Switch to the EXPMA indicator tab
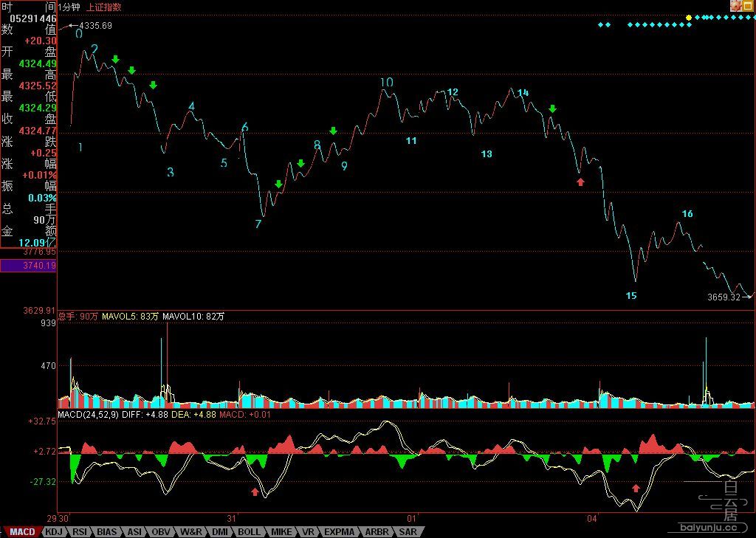The width and height of the screenshot is (756, 538). click(340, 532)
